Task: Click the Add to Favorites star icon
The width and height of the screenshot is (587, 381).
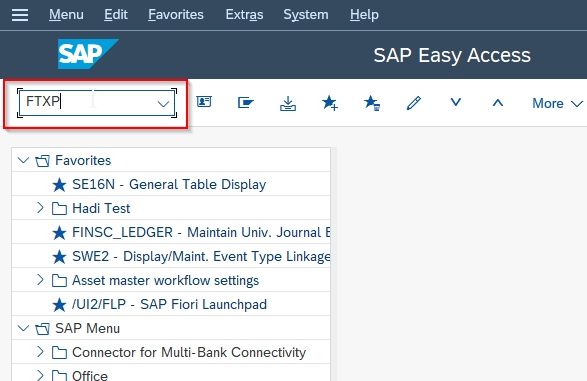Action: point(330,103)
